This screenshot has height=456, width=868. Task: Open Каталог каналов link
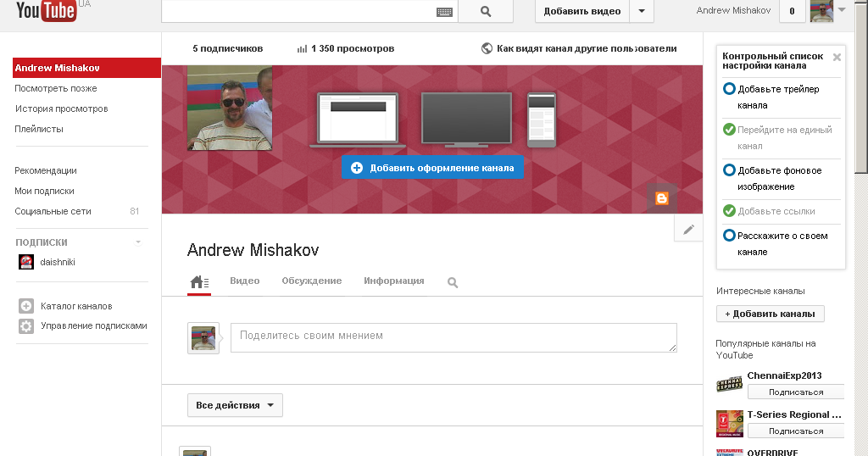76,306
